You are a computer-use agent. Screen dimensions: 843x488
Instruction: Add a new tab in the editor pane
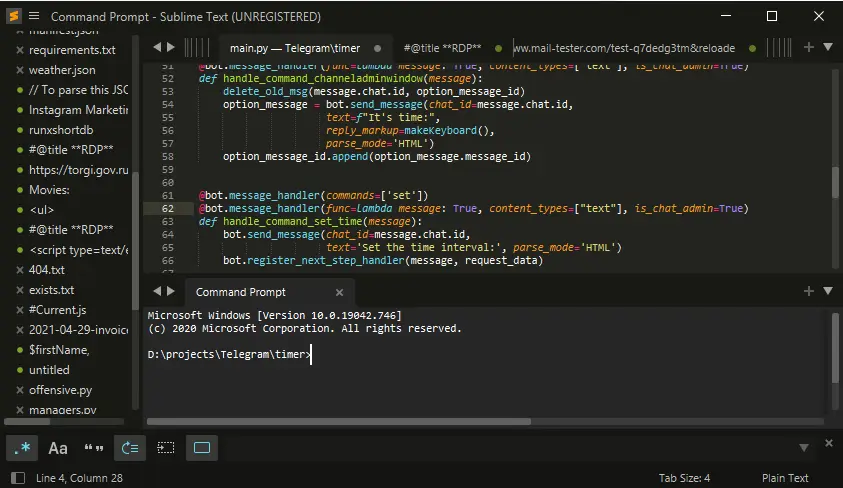pos(808,47)
